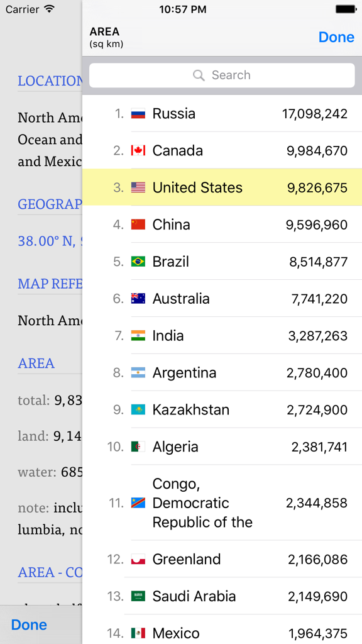
Task: Click the AREA section heading link
Action: pyautogui.click(x=36, y=364)
